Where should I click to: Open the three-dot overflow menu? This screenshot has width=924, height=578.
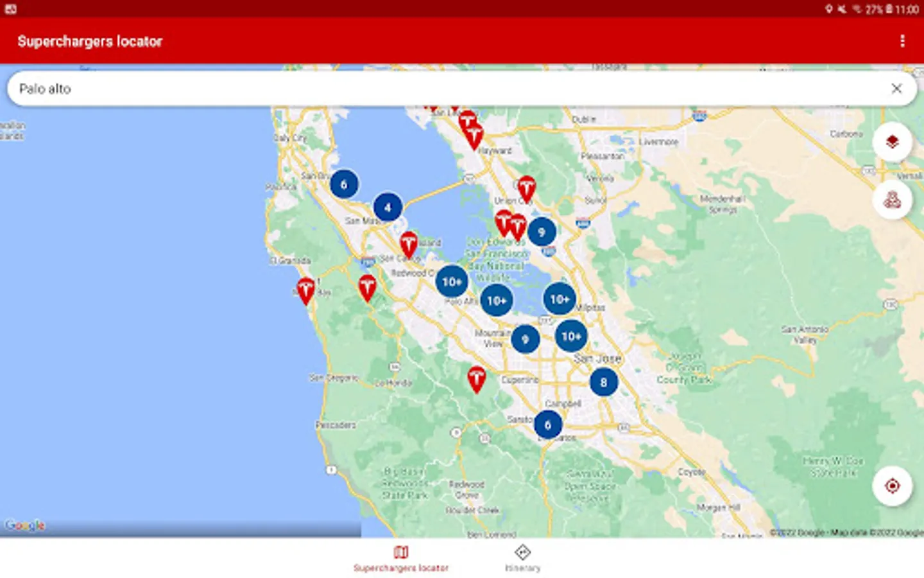[902, 41]
